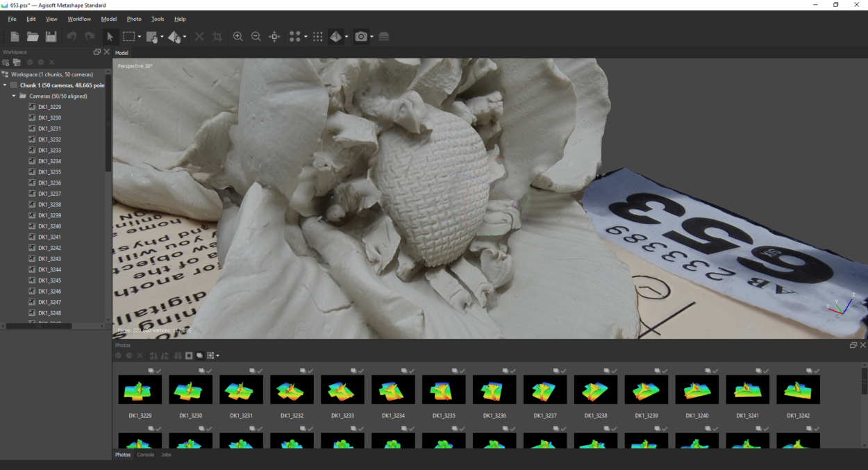This screenshot has height=470, width=868.
Task: Open the Workflow menu
Action: tap(78, 19)
